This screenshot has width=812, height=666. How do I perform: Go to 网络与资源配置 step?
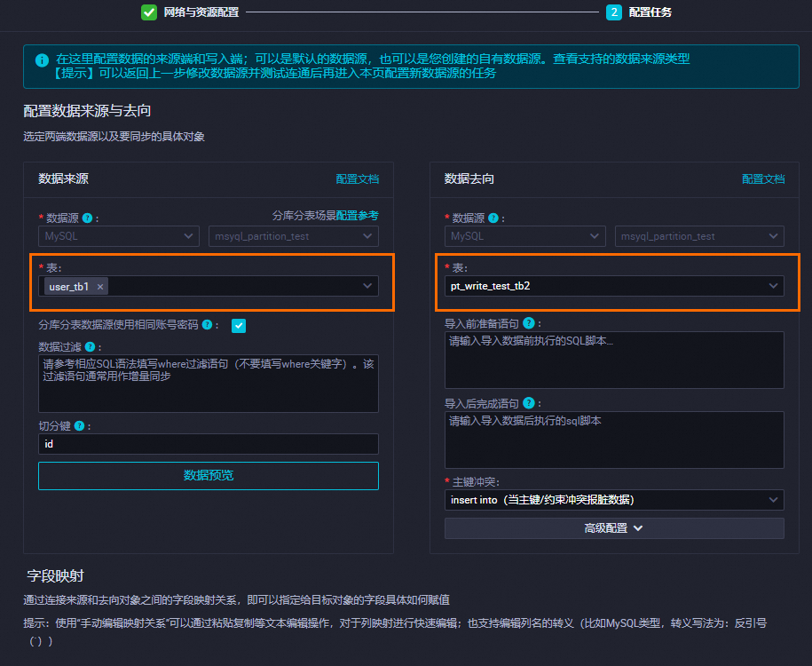pos(201,12)
